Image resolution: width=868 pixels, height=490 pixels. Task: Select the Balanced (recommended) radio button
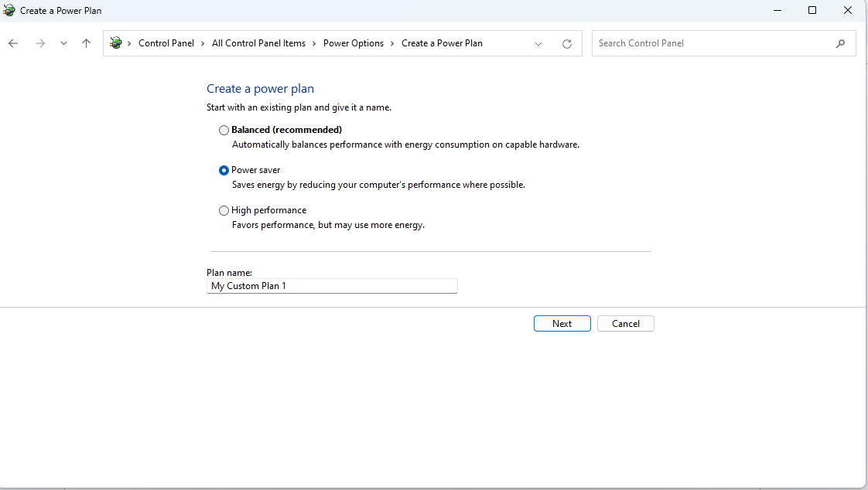[224, 130]
